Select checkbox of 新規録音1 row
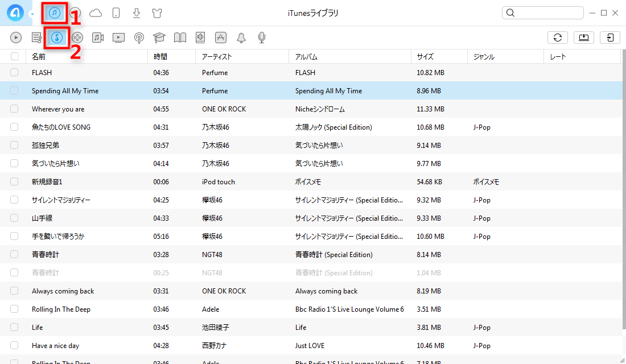This screenshot has width=626, height=364. (x=14, y=181)
